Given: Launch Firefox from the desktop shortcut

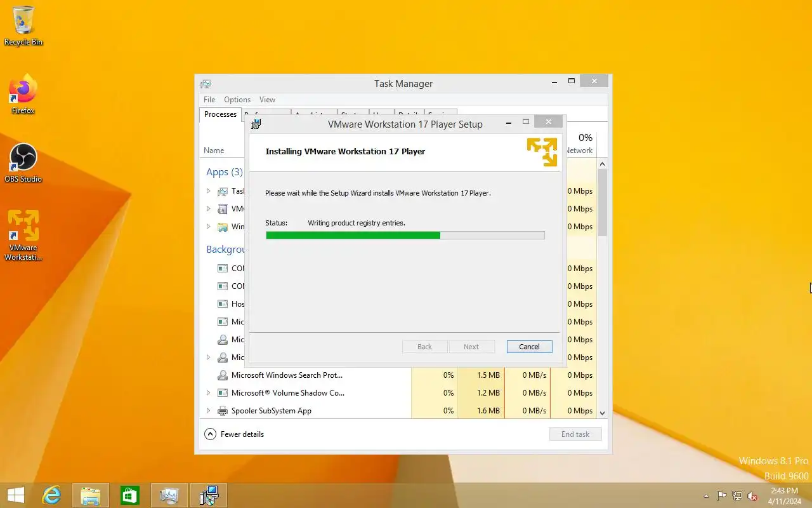Looking at the screenshot, I should tap(23, 95).
